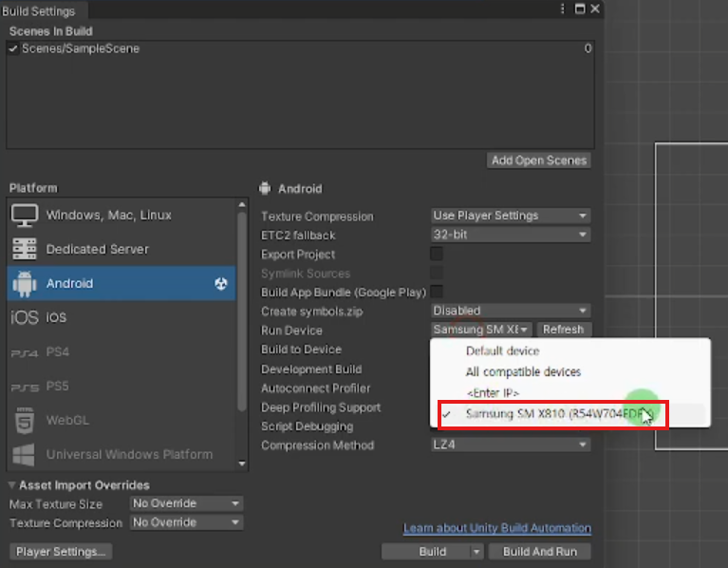Viewport: 728px width, 568px height.
Task: Click the platform list scroll up arrow
Action: (242, 205)
